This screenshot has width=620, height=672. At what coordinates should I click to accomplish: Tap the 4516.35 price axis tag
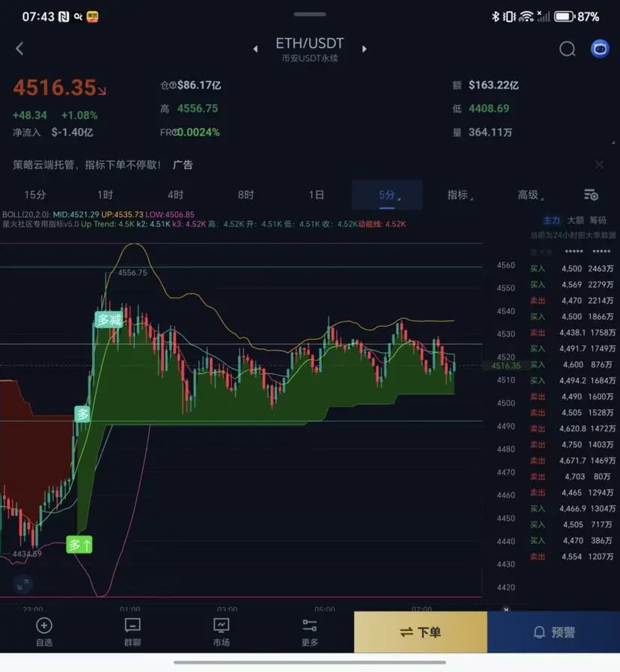click(506, 366)
